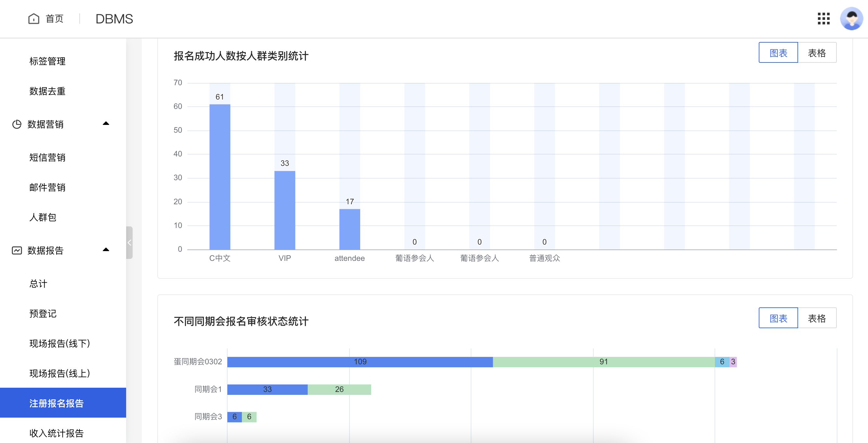Click the green 91 segment of 蛋同期会0302
Viewport: 868px width, 443px height.
603,361
